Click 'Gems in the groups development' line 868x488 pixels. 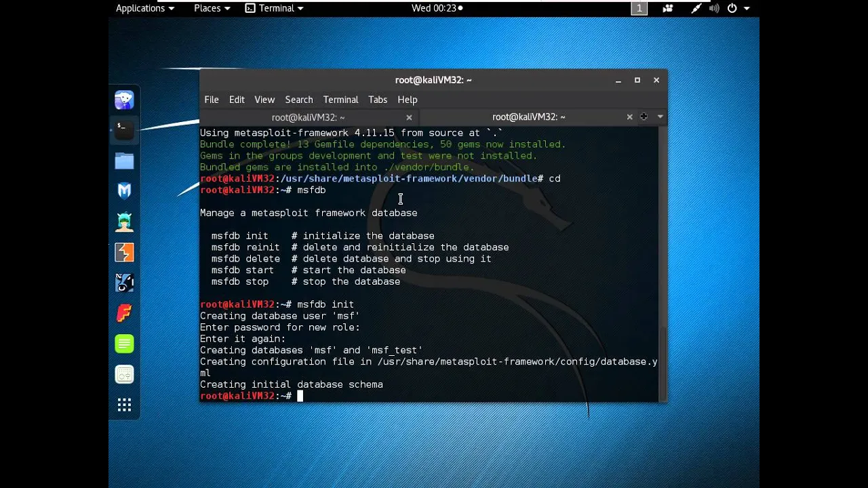[368, 156]
